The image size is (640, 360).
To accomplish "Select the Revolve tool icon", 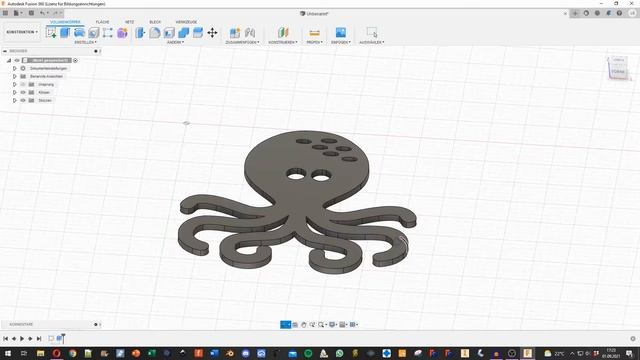I will 79,32.
